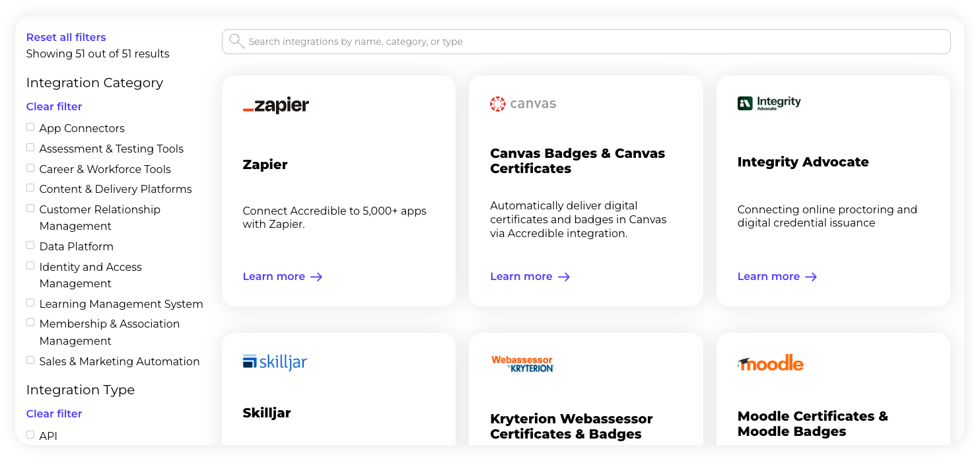Viewport: 980px width, 461px height.
Task: Clear the Integration Type filter
Action: 54,413
